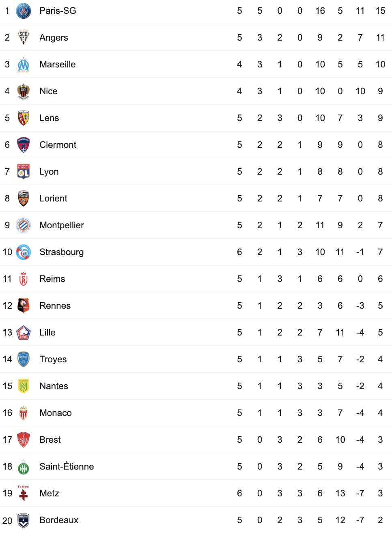This screenshot has width=392, height=537.
Task: Click Paris-SG points total 15
Action: (x=380, y=11)
